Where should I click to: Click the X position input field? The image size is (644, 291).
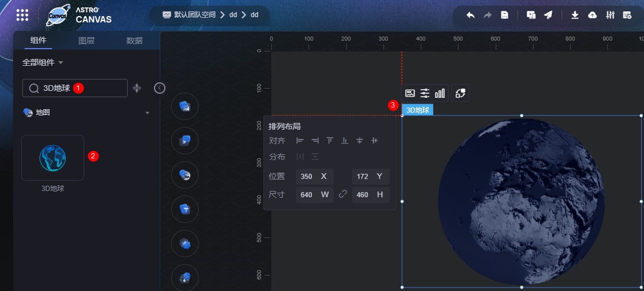tap(306, 177)
